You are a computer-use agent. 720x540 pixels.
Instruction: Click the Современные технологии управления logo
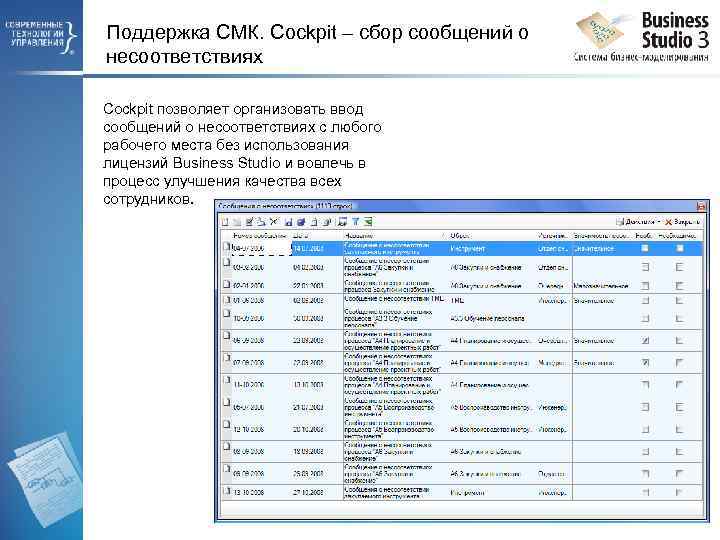click(40, 37)
